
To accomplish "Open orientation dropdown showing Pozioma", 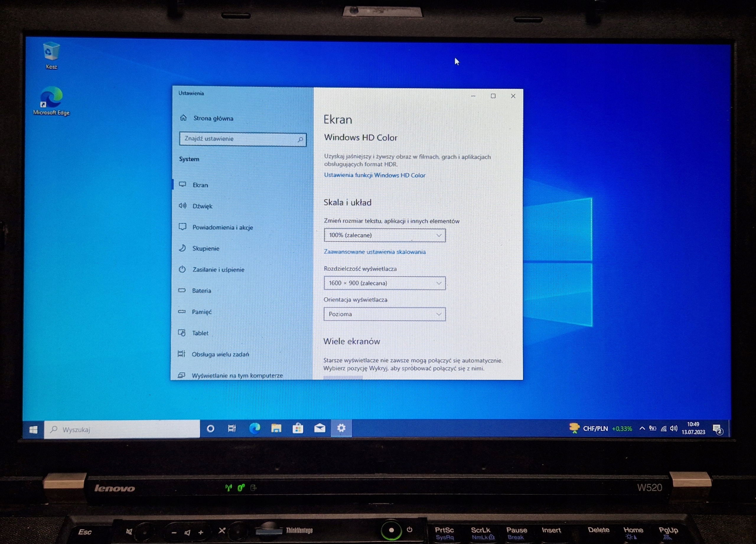I will click(384, 314).
